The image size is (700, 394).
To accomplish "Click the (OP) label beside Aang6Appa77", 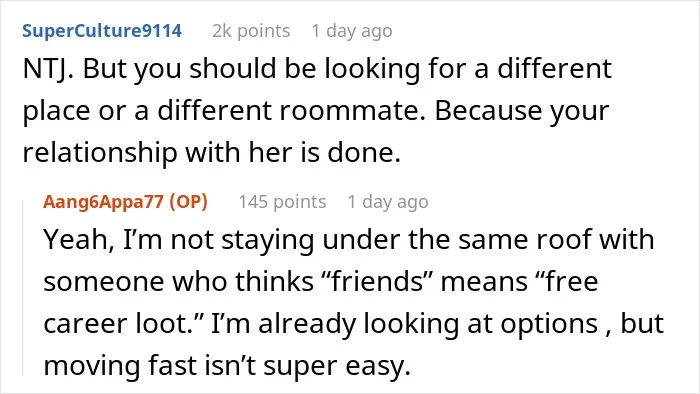I will 188,202.
